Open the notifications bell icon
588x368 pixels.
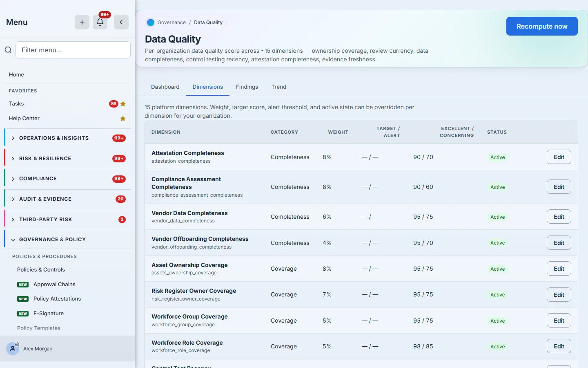point(100,22)
